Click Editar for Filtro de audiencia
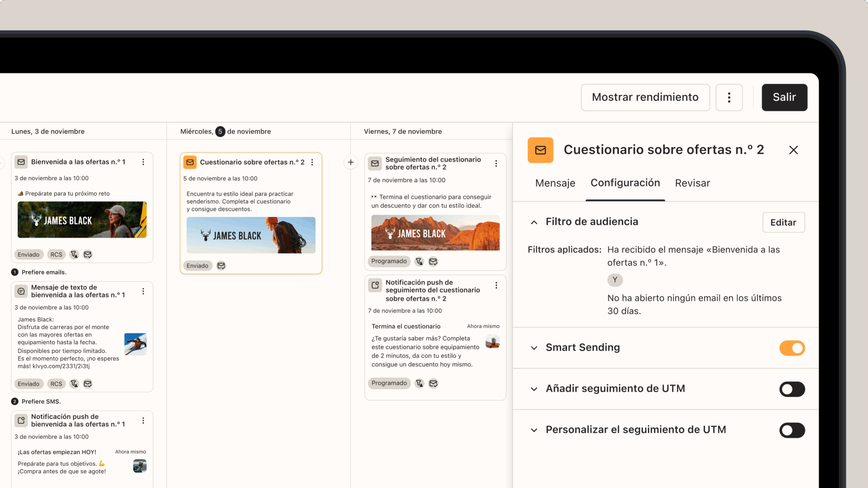Viewport: 868px width, 488px height. click(783, 222)
